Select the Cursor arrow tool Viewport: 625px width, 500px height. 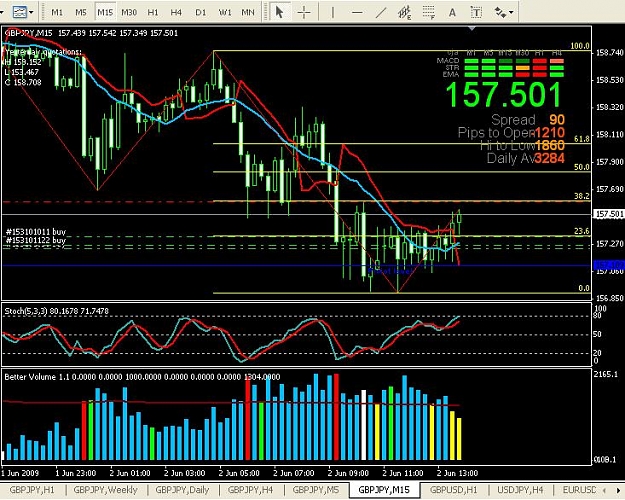(279, 12)
